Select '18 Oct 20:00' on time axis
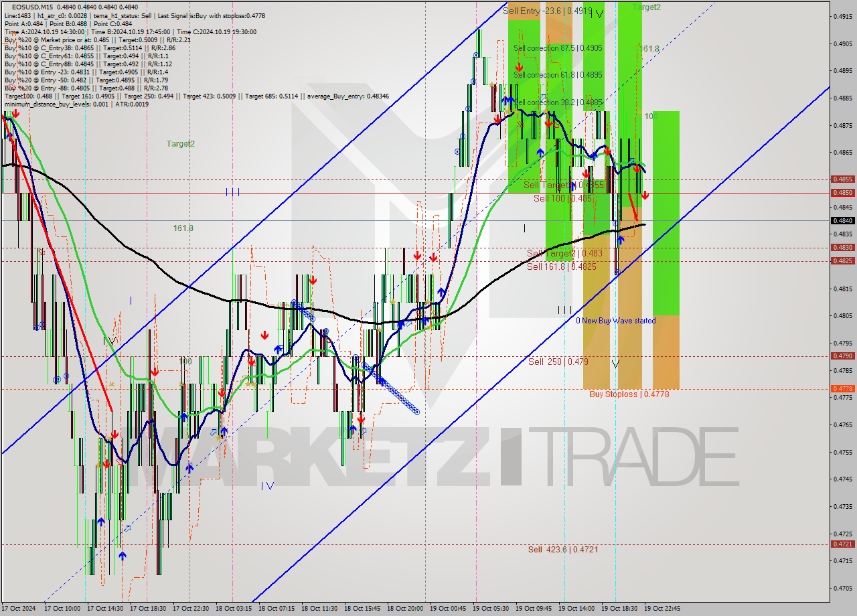 (x=404, y=609)
